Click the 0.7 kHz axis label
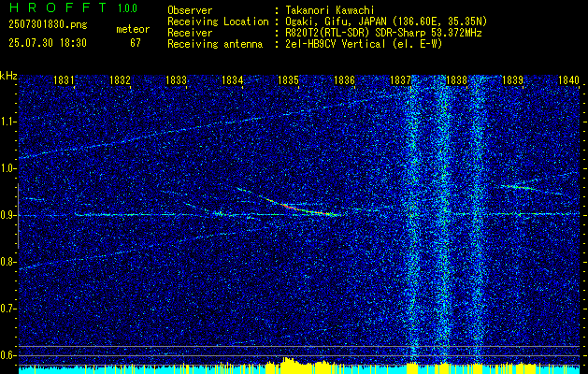Viewport: 588px width, 374px height. [7, 309]
